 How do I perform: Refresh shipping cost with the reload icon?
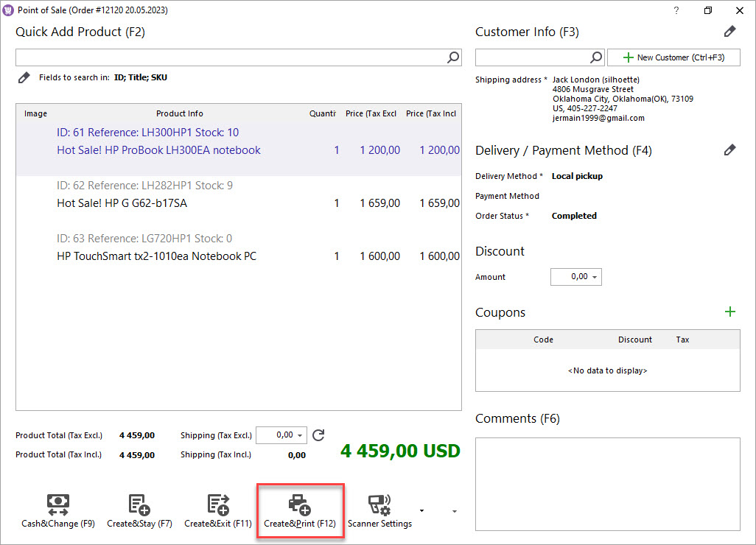tap(318, 435)
